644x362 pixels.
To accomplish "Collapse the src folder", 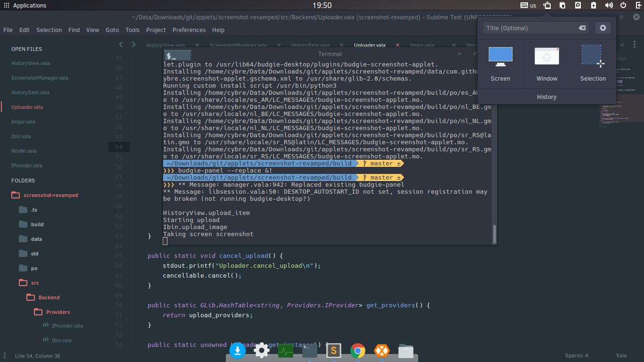I will [x=23, y=283].
